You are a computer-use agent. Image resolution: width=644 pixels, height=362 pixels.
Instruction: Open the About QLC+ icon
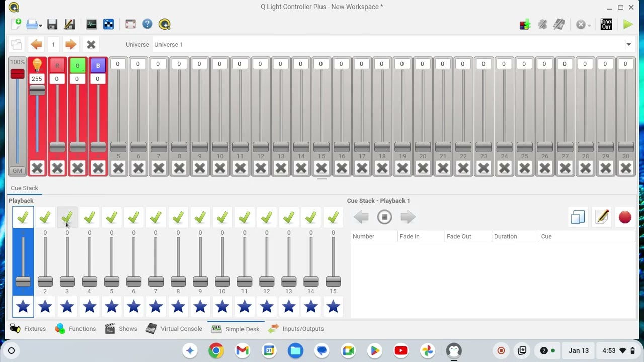165,24
